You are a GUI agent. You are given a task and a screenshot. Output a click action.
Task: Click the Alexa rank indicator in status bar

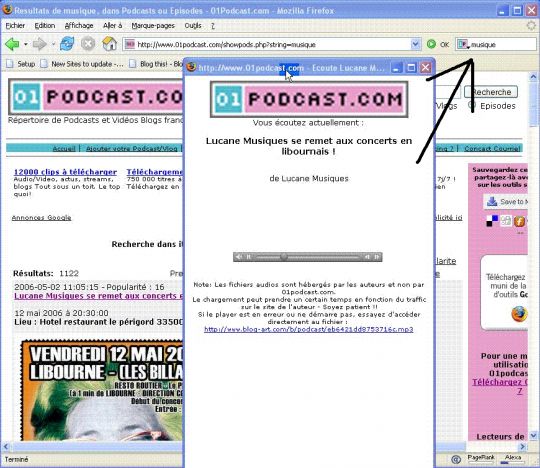point(512,459)
